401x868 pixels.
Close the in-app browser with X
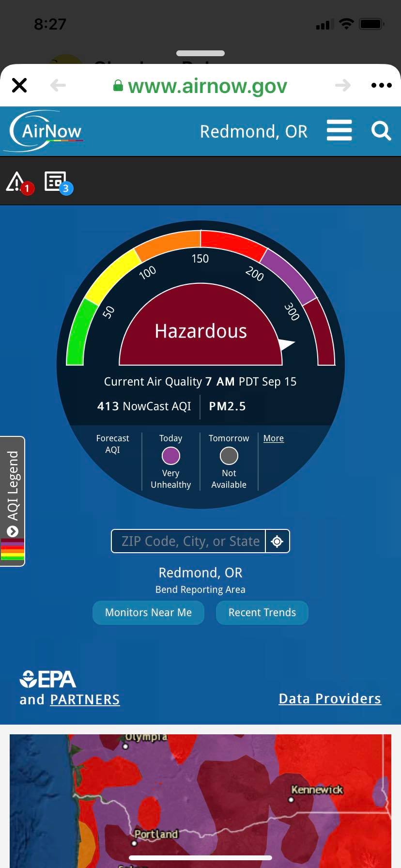click(19, 85)
